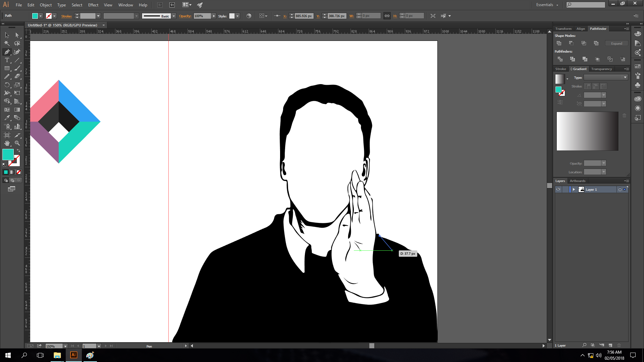Select the Mesh tool
The image size is (644, 362).
tap(7, 110)
